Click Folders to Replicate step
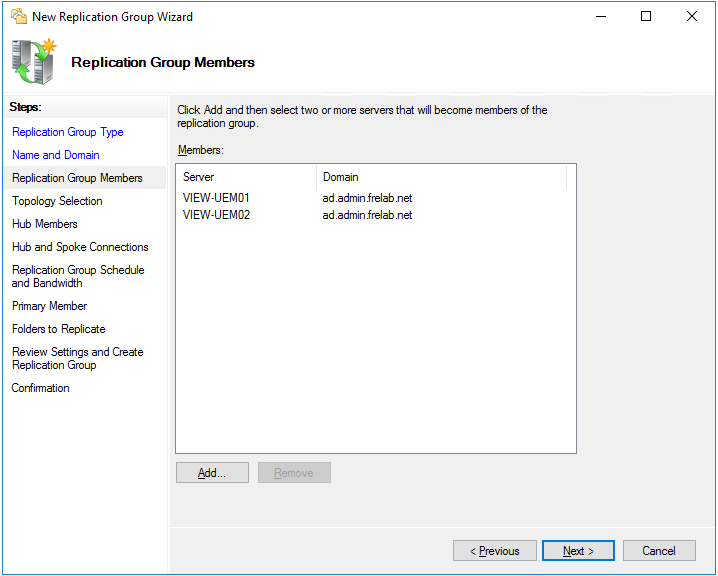The width and height of the screenshot is (718, 576). click(59, 329)
